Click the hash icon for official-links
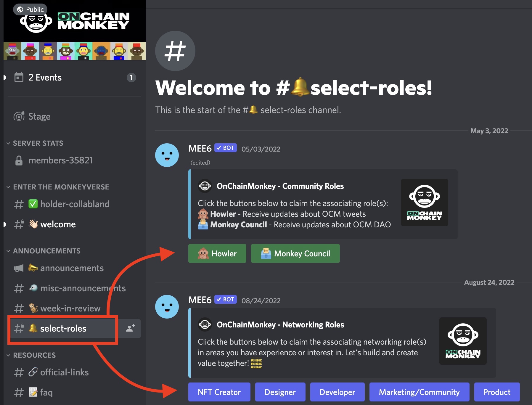Viewport: 532px width, 405px height. coord(19,372)
